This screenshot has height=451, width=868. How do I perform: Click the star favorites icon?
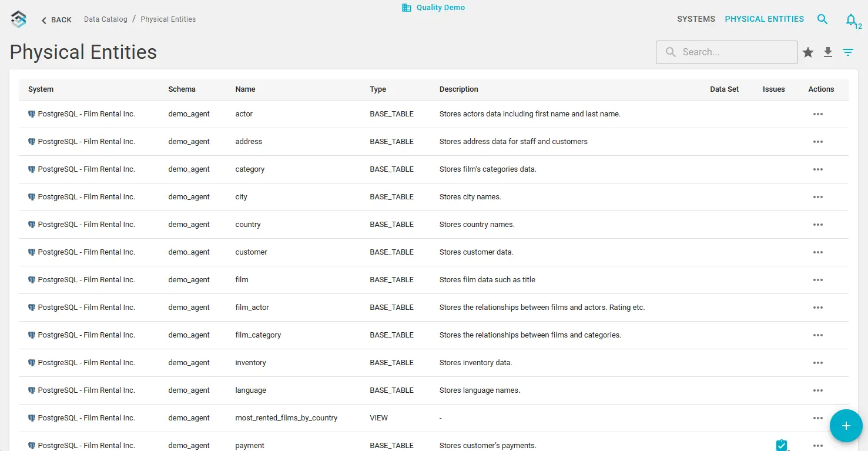click(808, 52)
